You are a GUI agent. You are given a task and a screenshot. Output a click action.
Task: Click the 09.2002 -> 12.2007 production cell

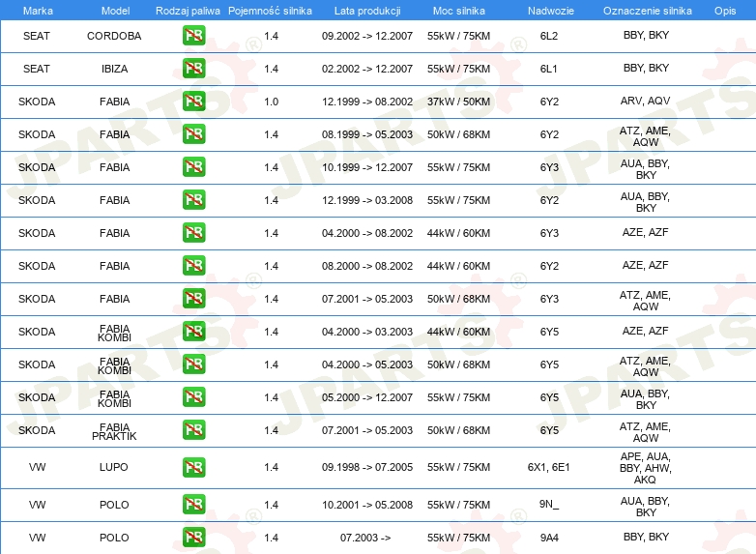367,36
